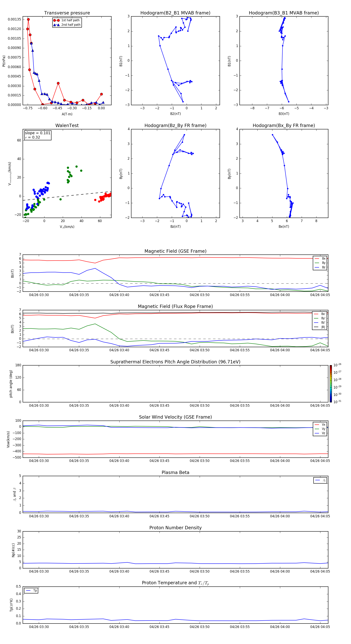Click the "r = 0.32" annotation
The height and width of the screenshot is (644, 351).
pos(33,137)
